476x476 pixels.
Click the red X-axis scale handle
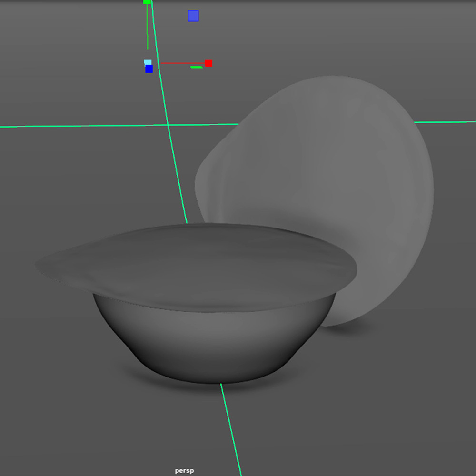[208, 63]
